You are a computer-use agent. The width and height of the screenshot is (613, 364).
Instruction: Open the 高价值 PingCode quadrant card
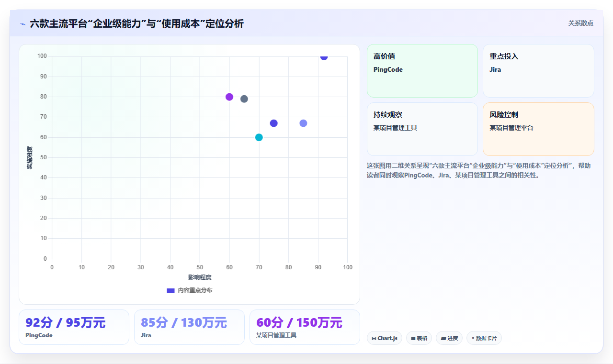point(422,71)
